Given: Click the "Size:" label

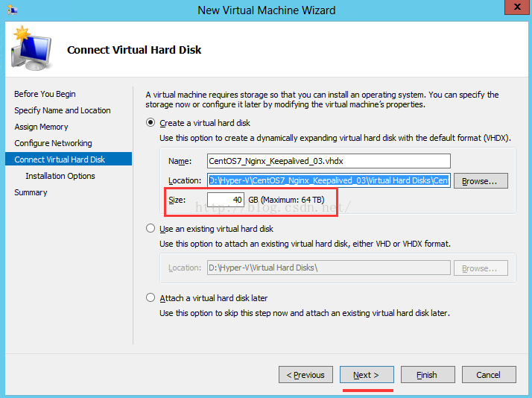Looking at the screenshot, I should (177, 200).
